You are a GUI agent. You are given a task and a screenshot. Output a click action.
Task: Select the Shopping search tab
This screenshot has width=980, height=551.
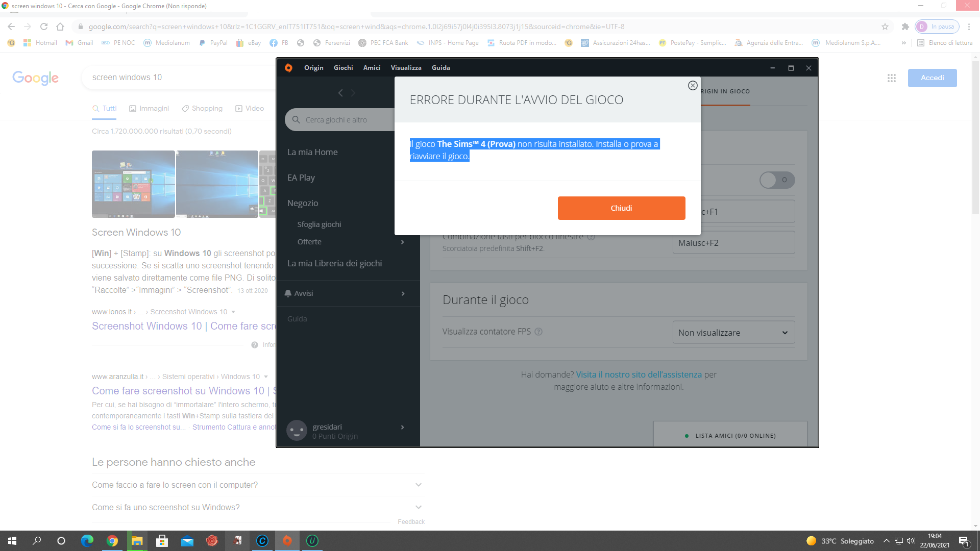point(202,109)
